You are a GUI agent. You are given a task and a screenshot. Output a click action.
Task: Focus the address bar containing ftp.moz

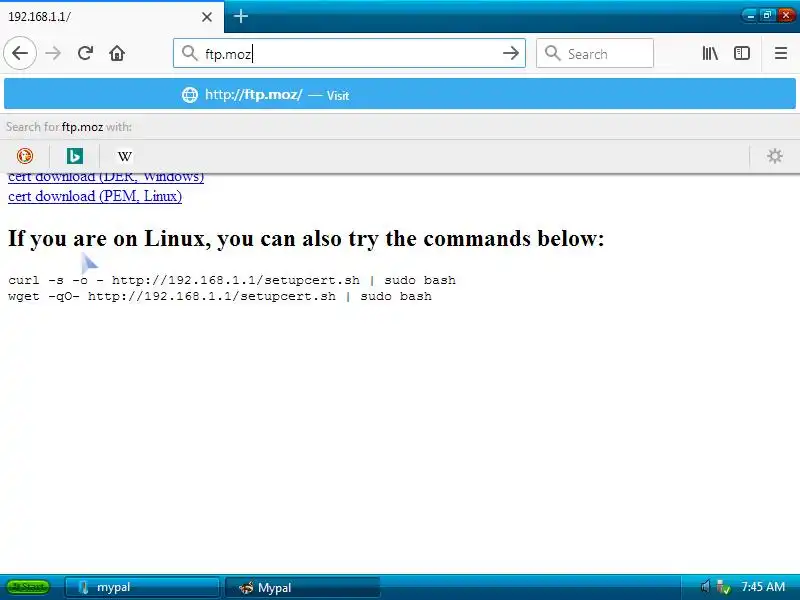(x=349, y=53)
